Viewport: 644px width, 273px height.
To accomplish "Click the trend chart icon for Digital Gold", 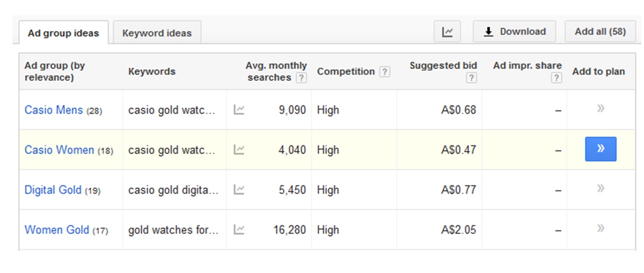I will (239, 190).
